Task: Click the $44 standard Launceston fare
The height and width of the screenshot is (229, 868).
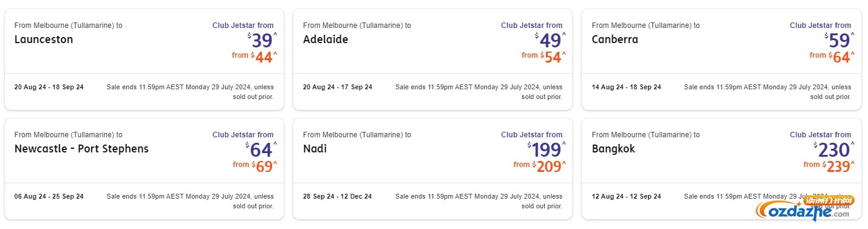Action: coord(255,56)
